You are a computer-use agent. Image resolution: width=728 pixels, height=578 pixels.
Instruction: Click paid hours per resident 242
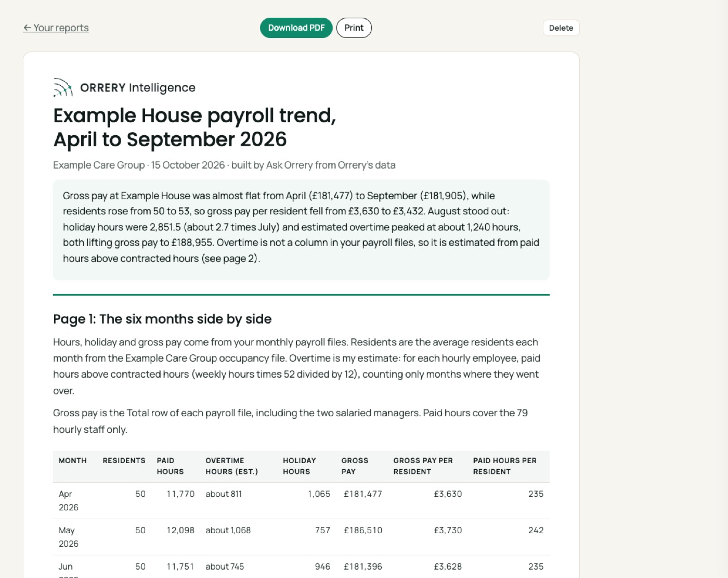pos(536,531)
